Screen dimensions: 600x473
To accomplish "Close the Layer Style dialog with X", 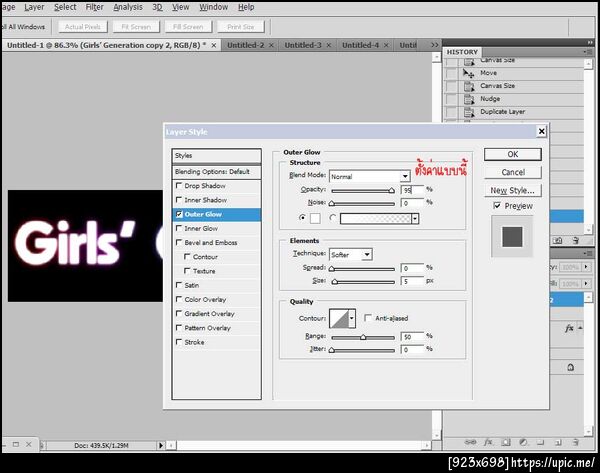I will (541, 132).
